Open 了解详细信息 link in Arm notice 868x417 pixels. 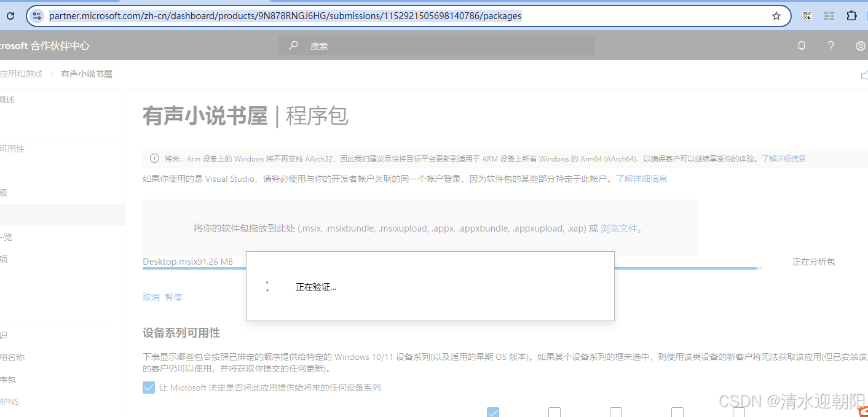[784, 158]
